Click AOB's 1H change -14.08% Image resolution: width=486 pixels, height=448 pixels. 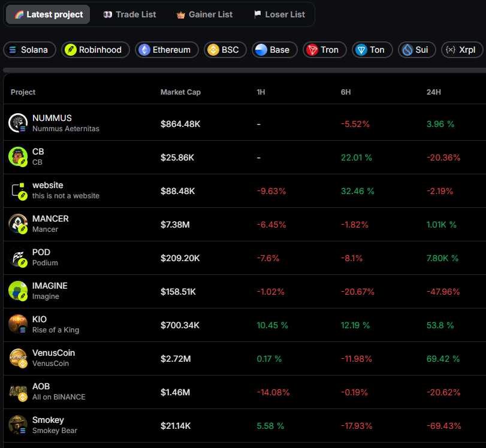tap(273, 392)
